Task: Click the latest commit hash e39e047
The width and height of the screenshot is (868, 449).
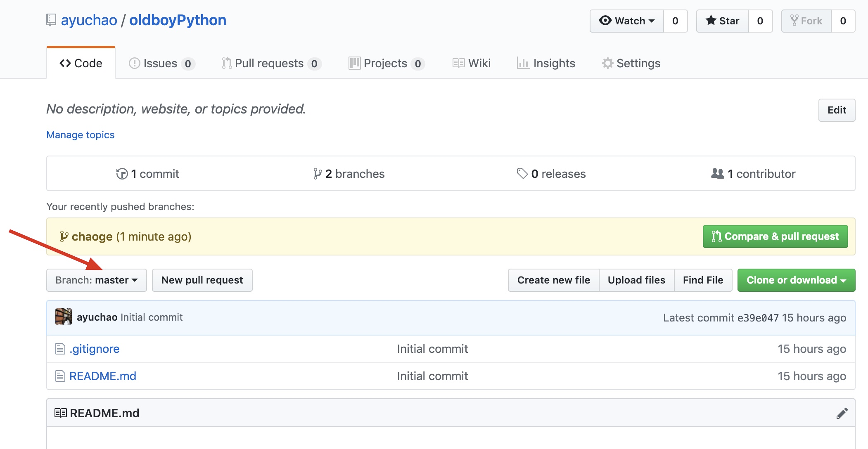Action: [758, 318]
